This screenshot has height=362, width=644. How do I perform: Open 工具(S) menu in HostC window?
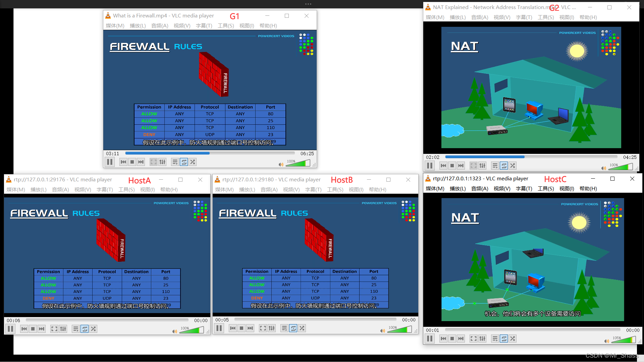pos(546,189)
